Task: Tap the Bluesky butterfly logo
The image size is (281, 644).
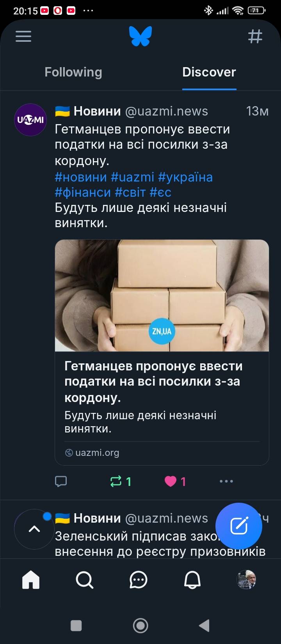Action: coord(140,36)
